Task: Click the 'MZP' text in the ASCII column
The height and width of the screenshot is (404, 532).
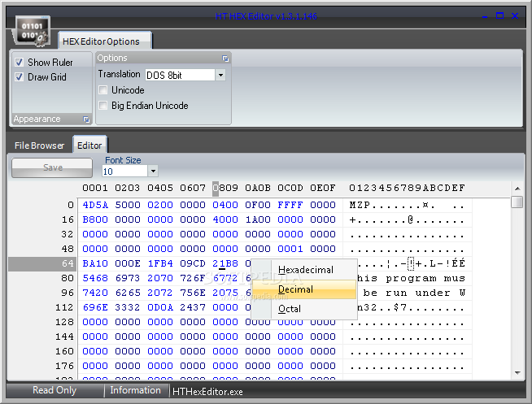Action: tap(360, 205)
